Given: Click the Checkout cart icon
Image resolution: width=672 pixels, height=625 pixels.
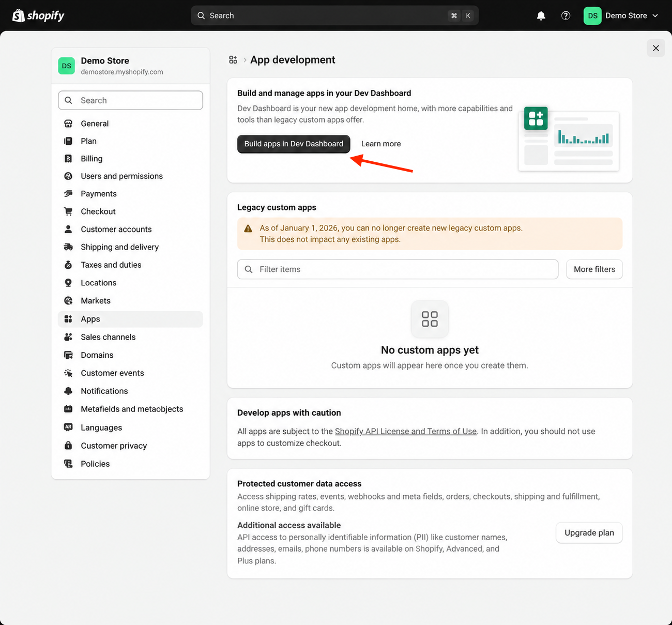Looking at the screenshot, I should tap(68, 211).
